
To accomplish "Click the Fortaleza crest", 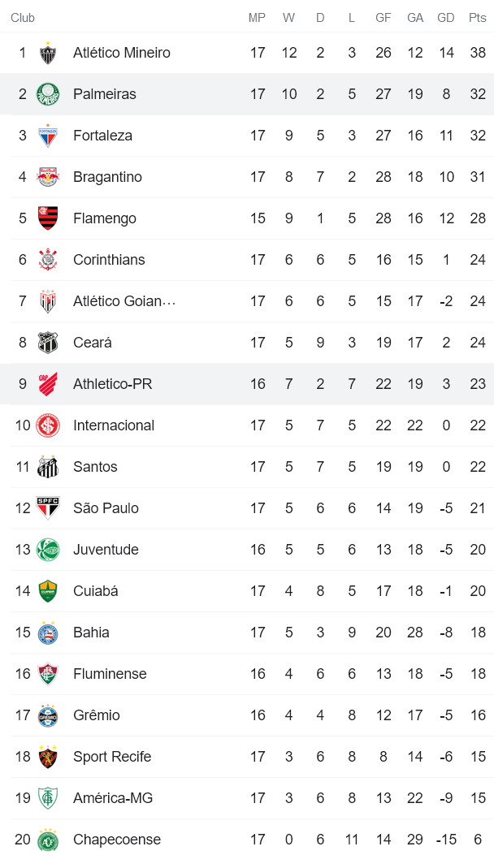I will [47, 135].
